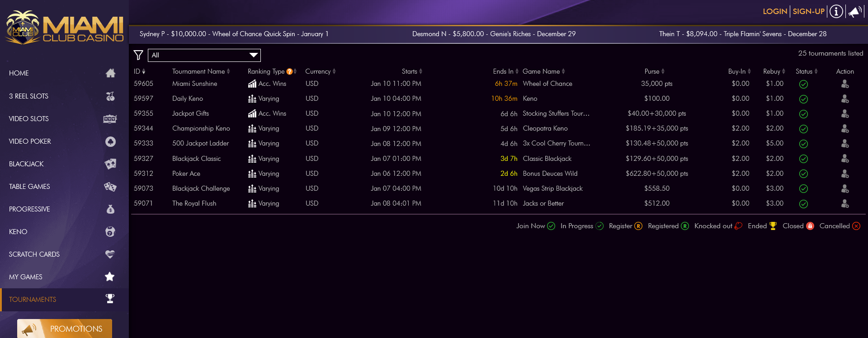Click the LOGIN link

(x=775, y=11)
